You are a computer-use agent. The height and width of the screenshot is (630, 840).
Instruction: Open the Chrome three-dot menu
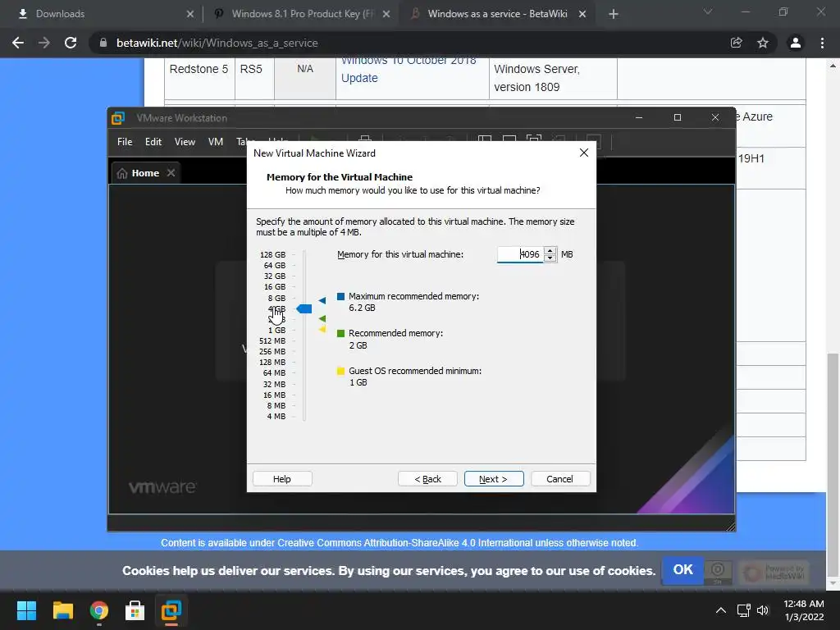(x=822, y=43)
